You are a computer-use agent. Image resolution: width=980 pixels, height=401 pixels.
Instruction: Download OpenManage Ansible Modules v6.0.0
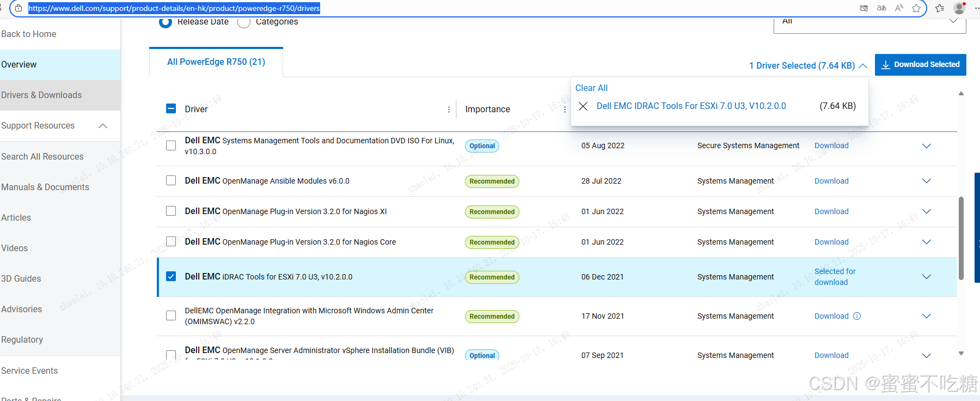click(831, 181)
